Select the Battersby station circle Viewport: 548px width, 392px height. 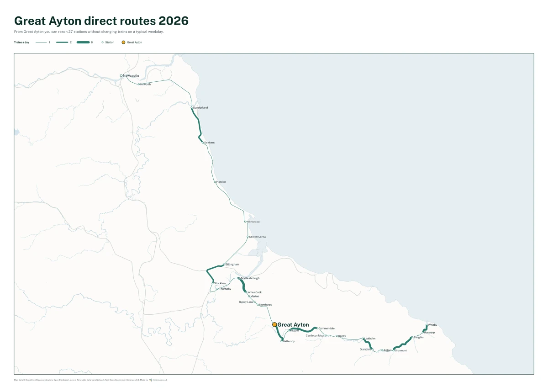[282, 341]
